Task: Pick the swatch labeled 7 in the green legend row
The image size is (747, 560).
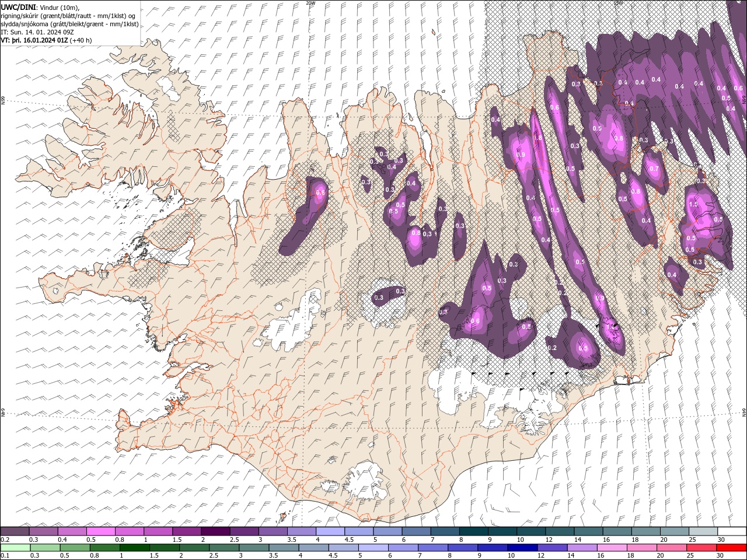Action: click(x=432, y=548)
